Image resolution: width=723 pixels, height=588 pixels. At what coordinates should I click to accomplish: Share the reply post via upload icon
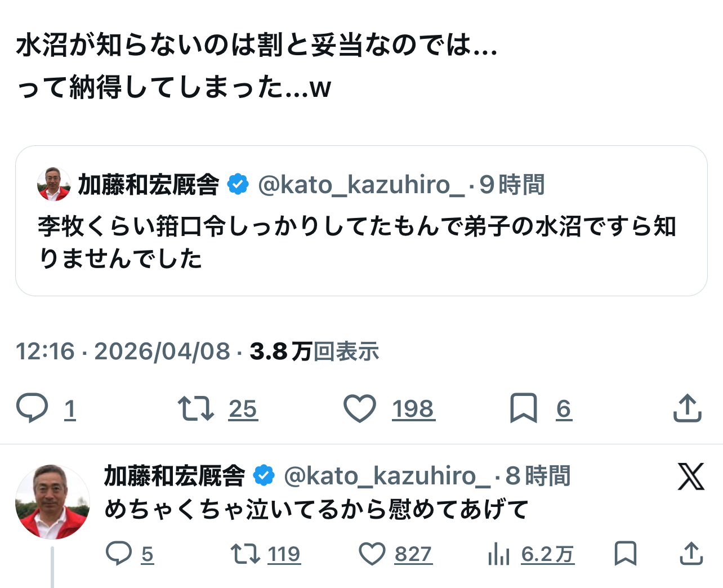[x=691, y=554]
